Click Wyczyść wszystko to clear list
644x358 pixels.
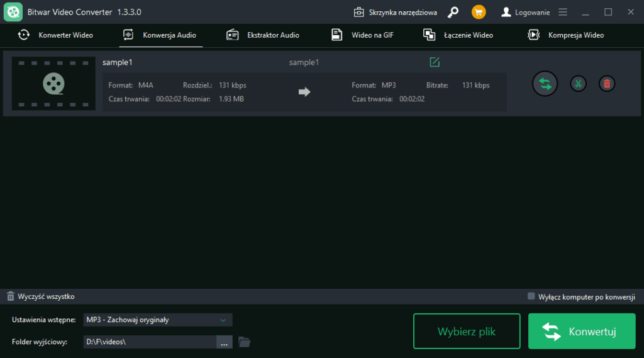point(41,296)
